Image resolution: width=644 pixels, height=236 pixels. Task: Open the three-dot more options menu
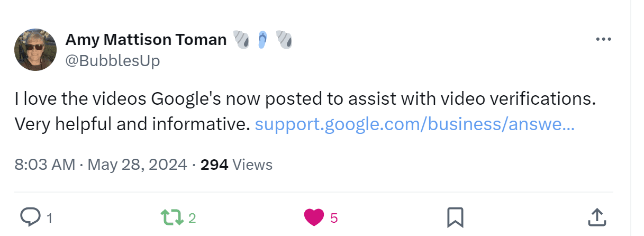click(603, 39)
